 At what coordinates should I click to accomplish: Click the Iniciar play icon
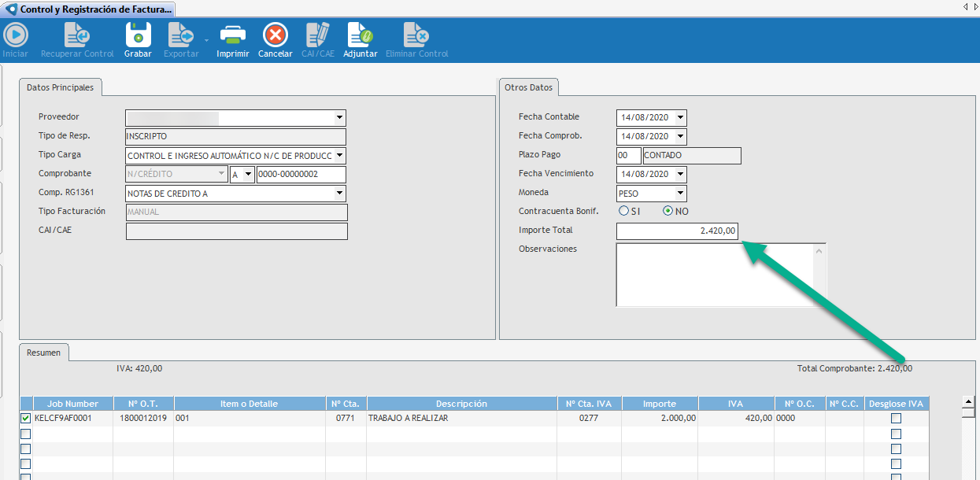[x=16, y=35]
